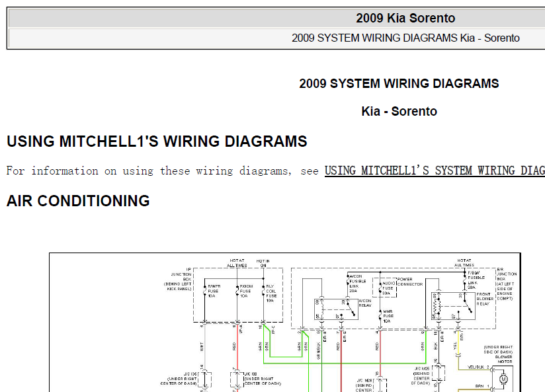Click the BLOWER MOTOR label
Viewport: 545px width, 392px height.
(503, 360)
